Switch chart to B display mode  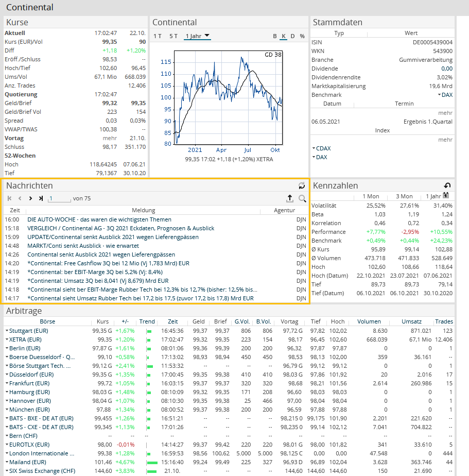click(275, 36)
